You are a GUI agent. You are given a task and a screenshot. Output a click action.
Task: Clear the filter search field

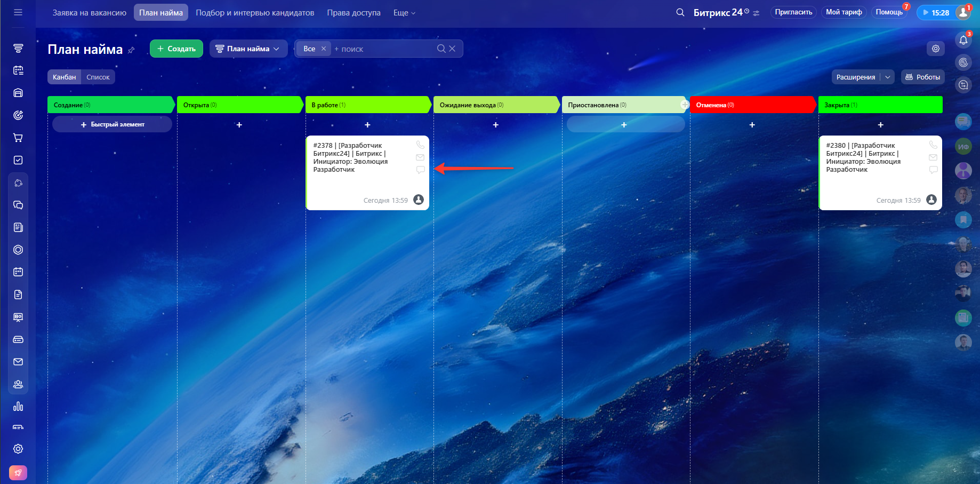452,49
